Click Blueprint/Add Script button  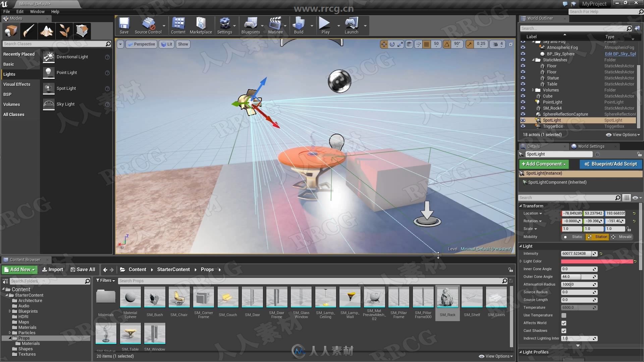click(x=612, y=164)
